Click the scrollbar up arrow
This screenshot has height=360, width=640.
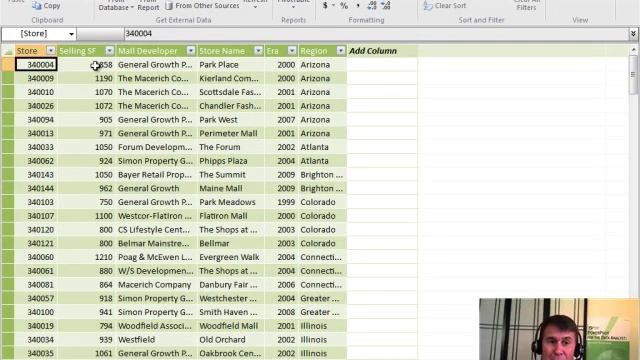click(x=633, y=50)
